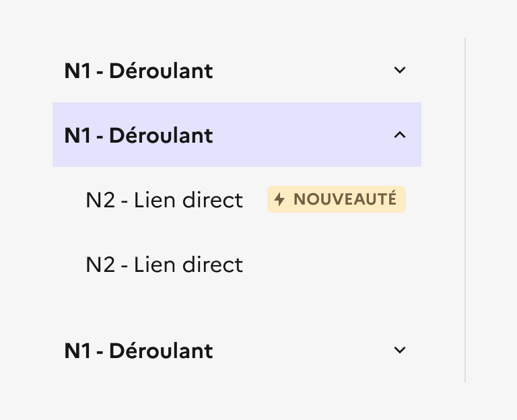Click the yellow NOUVEAUTÉ badge
The width and height of the screenshot is (517, 420).
(337, 199)
